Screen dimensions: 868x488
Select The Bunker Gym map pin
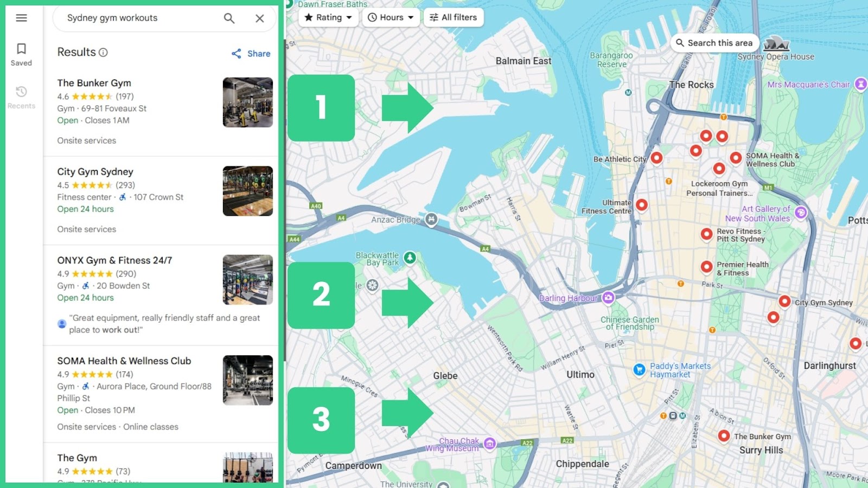724,435
